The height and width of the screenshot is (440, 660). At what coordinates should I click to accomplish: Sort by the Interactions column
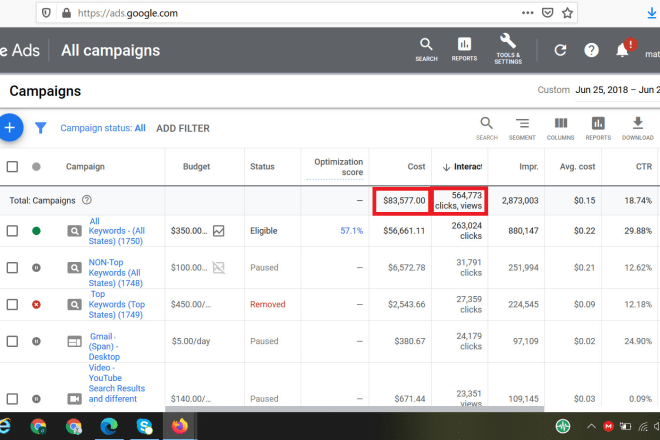462,167
